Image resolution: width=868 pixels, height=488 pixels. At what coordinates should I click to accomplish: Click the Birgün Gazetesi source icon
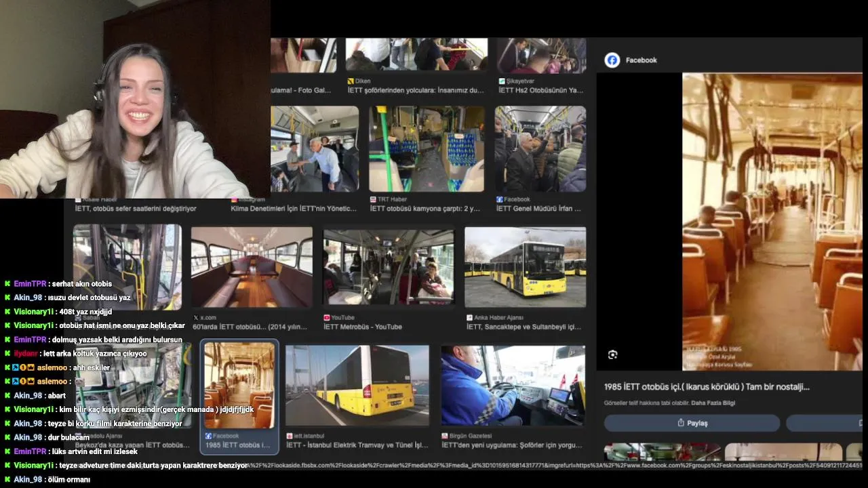point(444,436)
